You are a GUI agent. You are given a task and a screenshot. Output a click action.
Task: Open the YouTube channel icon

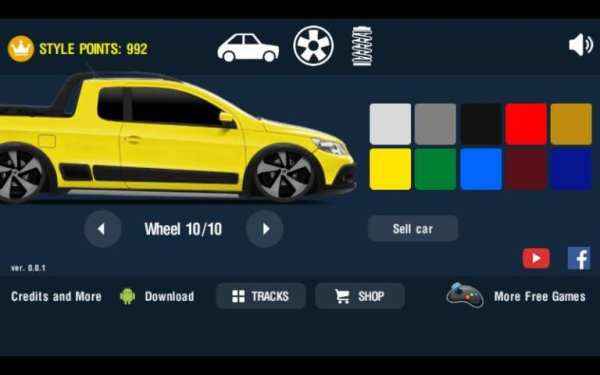[536, 258]
